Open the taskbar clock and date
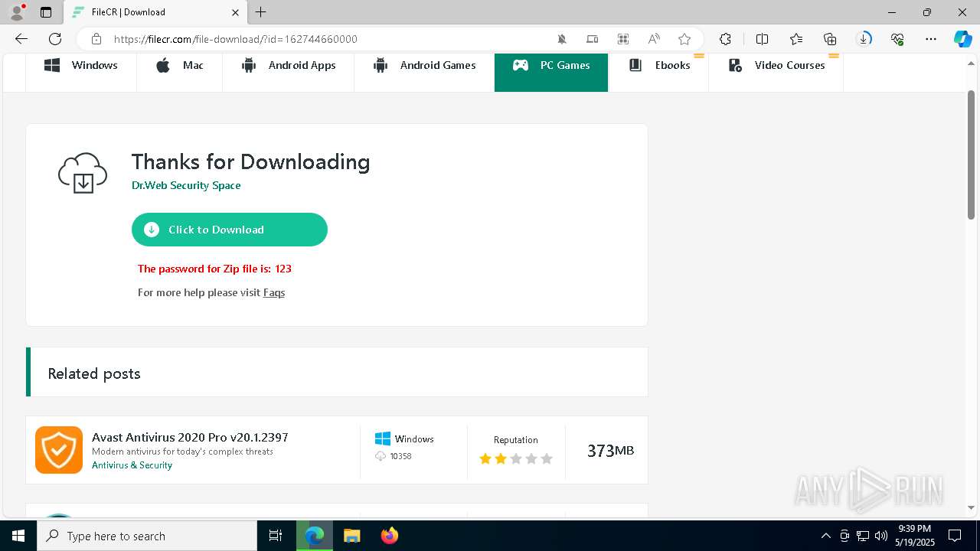 (x=914, y=536)
